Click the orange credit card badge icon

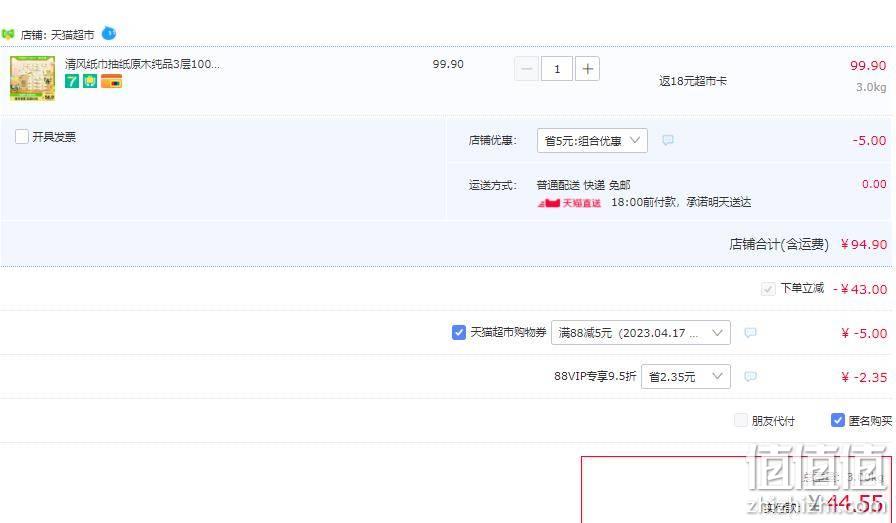[x=111, y=81]
